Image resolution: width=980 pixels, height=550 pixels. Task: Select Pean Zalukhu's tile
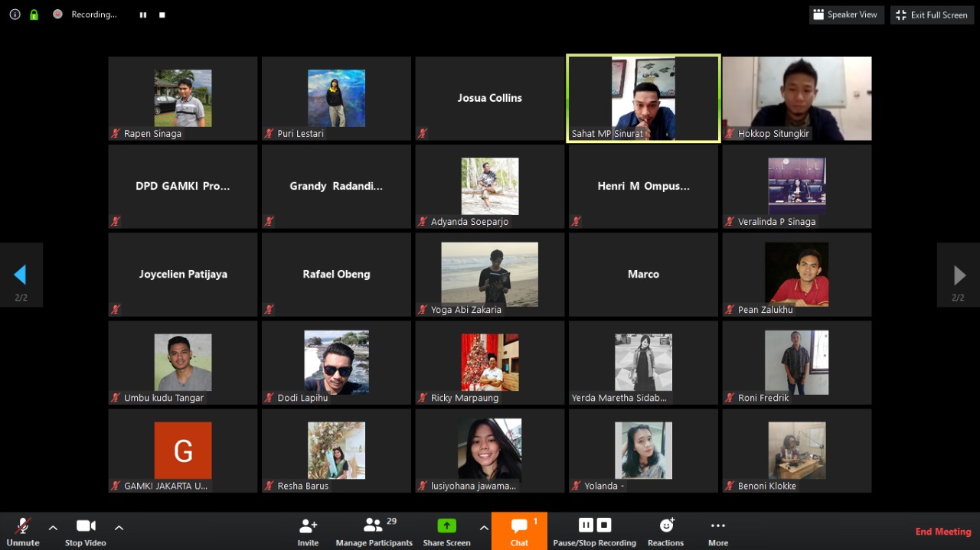pyautogui.click(x=797, y=274)
